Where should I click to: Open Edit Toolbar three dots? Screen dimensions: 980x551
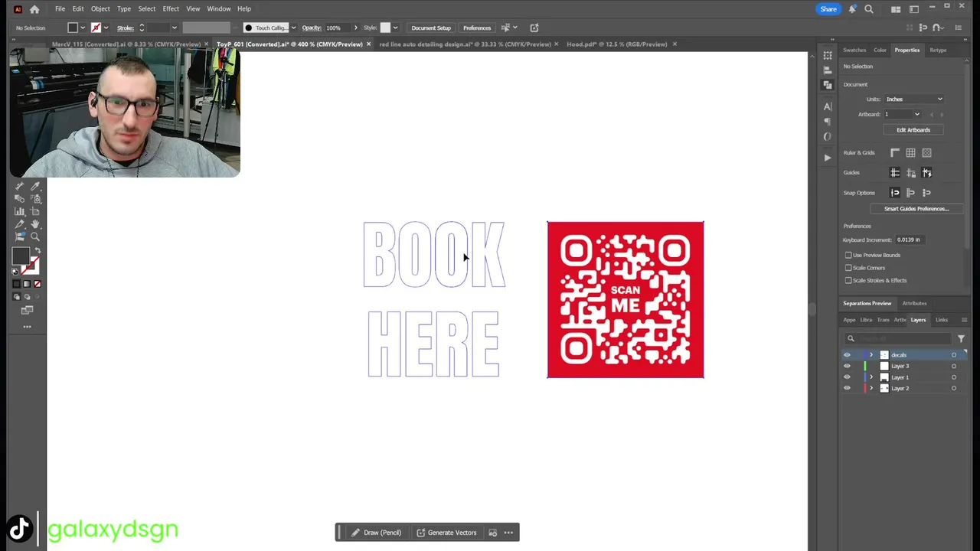27,327
